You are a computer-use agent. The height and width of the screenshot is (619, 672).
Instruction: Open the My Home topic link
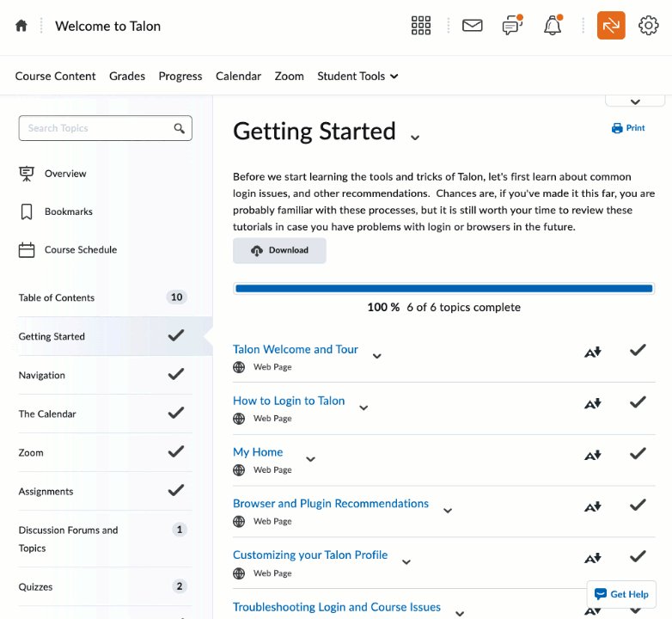pos(258,452)
